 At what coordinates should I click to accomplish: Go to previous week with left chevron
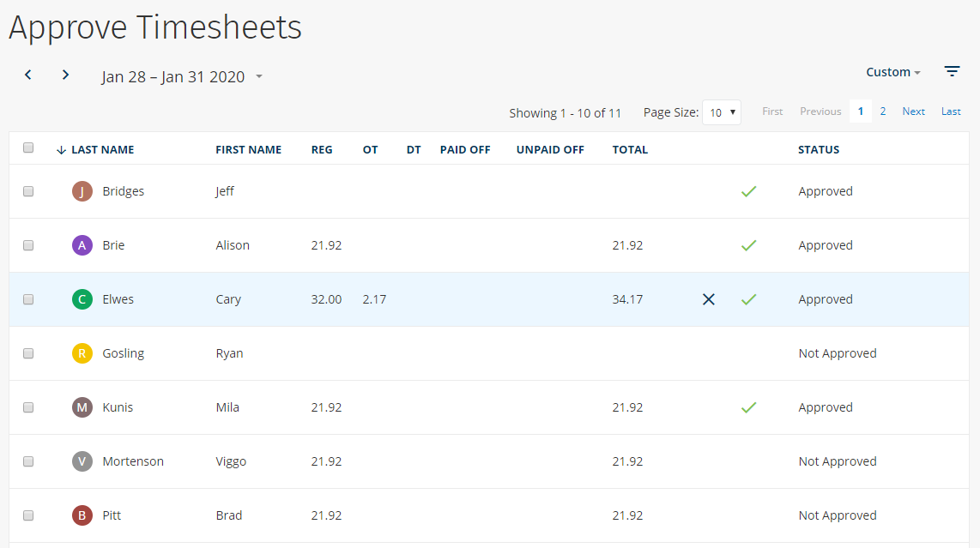[27, 75]
